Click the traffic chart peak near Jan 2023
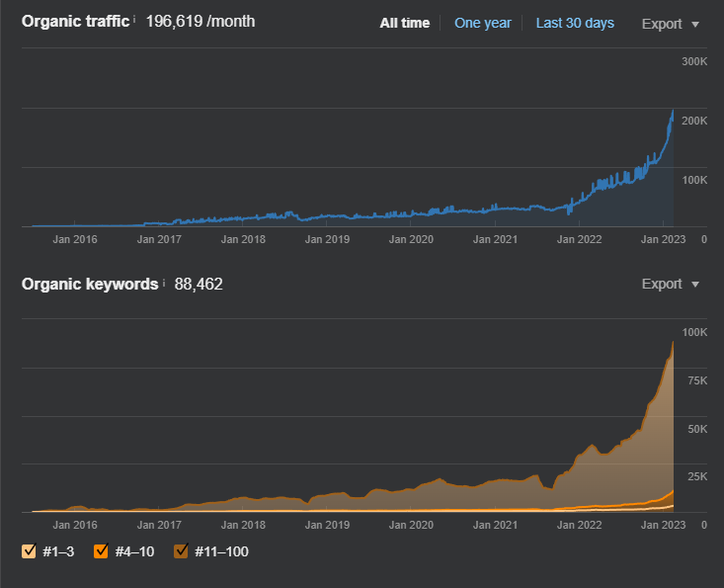The height and width of the screenshot is (588, 724). [x=673, y=111]
